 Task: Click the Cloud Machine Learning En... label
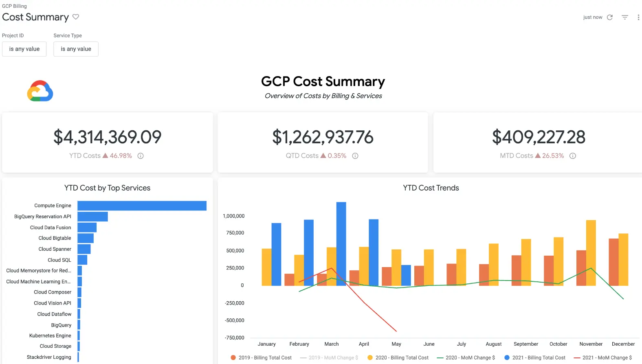(x=38, y=281)
